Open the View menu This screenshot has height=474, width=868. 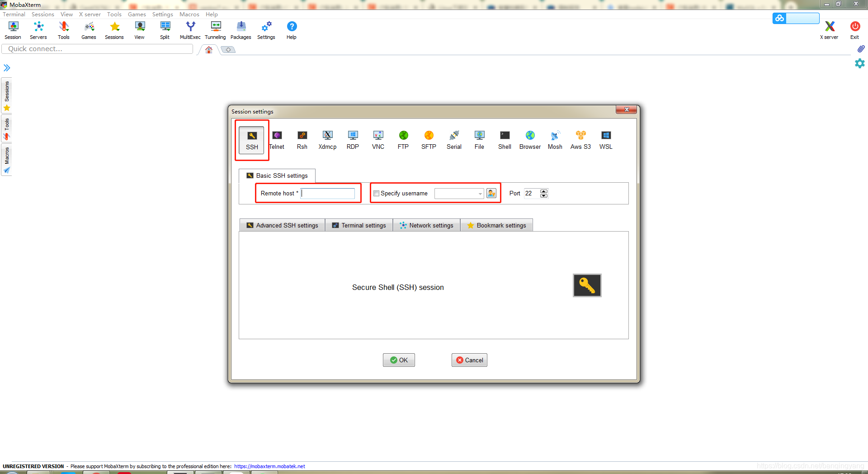67,14
